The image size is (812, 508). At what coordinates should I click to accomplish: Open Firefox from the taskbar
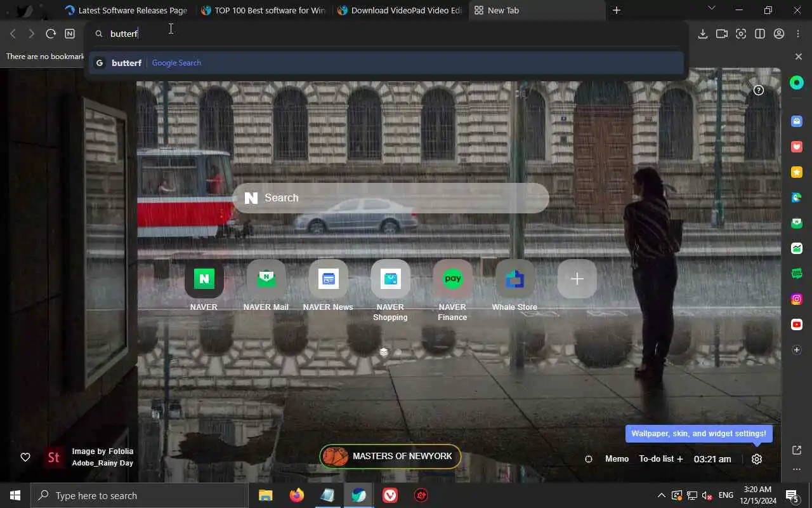pos(296,495)
